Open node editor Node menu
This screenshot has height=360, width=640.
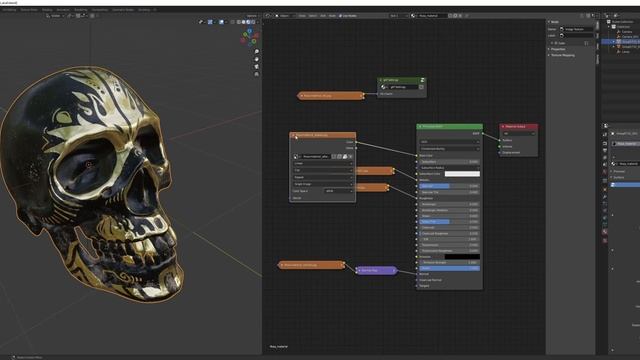(332, 16)
